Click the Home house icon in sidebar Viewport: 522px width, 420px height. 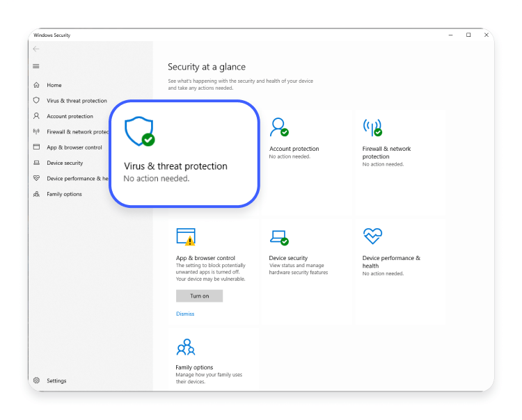[37, 85]
